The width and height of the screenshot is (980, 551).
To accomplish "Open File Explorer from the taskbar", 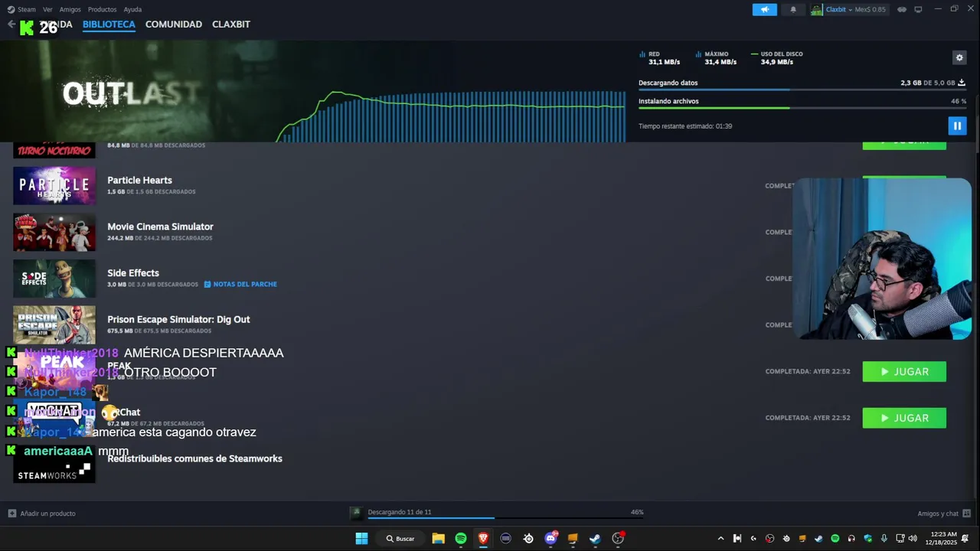I will 438,539.
